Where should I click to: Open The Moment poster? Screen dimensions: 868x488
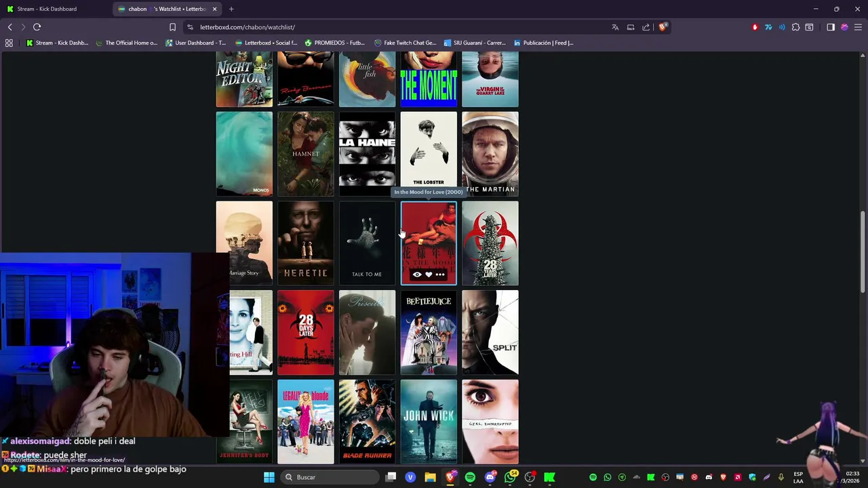click(429, 79)
